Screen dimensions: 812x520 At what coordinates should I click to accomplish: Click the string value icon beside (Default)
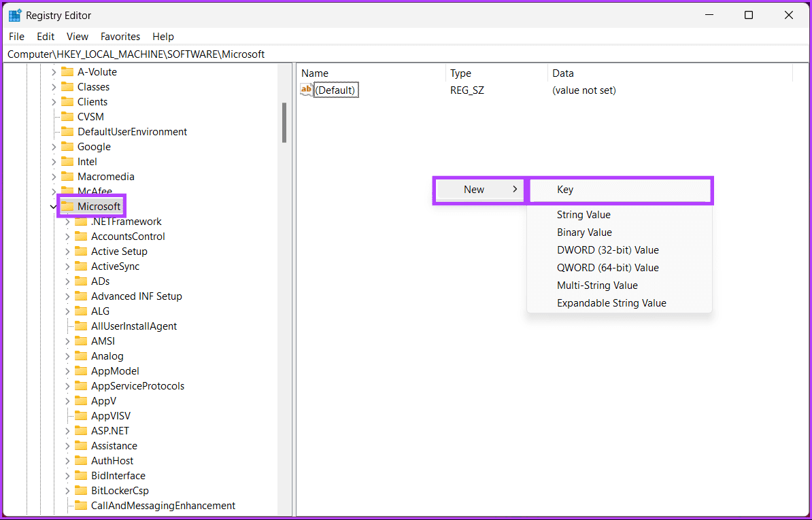(x=306, y=90)
